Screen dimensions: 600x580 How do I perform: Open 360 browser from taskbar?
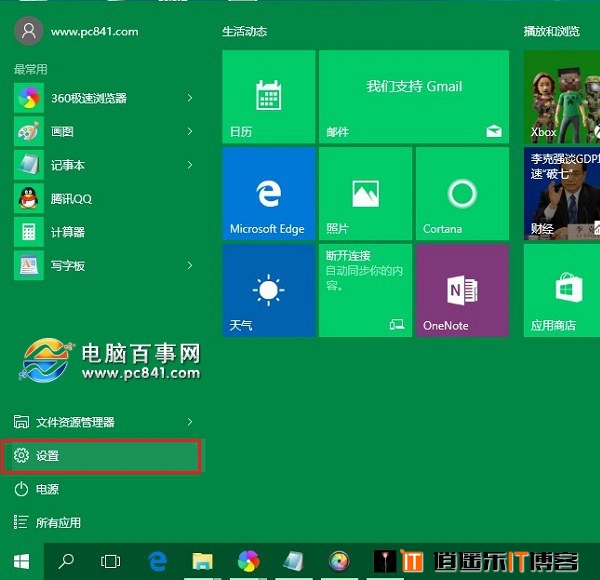248,562
